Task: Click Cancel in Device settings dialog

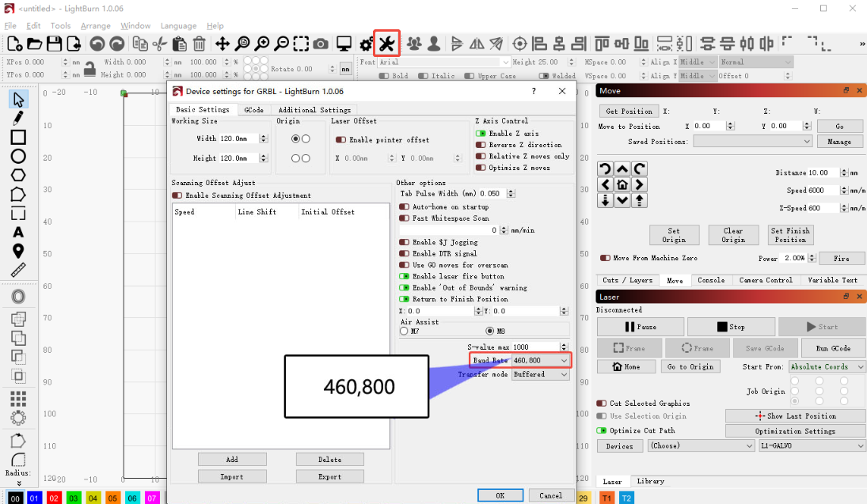Action: [x=551, y=495]
